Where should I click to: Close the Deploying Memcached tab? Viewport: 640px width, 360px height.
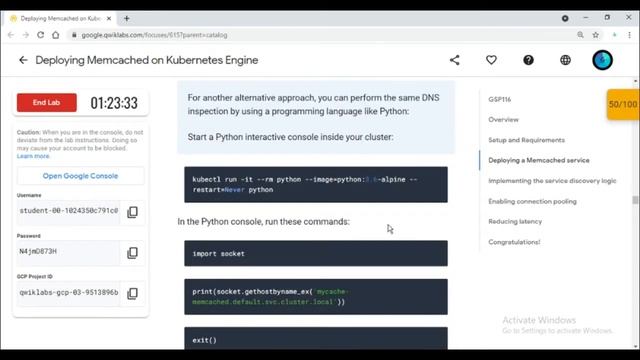[109, 18]
